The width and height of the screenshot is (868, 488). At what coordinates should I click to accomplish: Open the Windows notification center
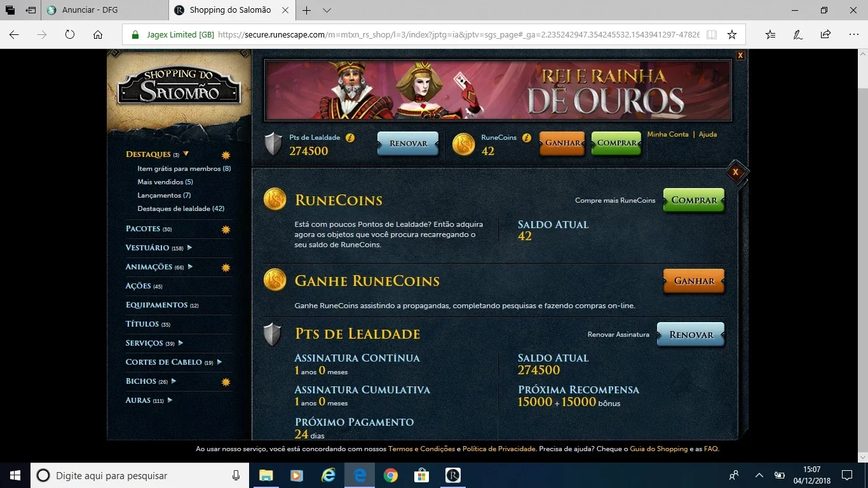(847, 475)
